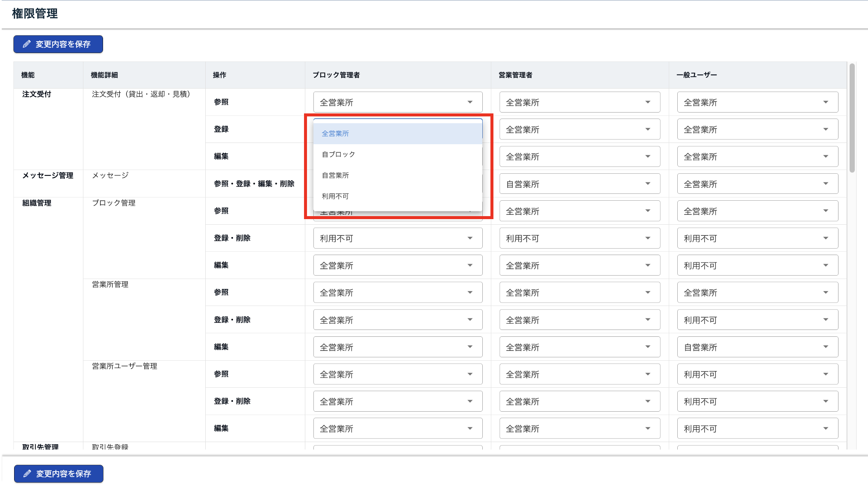
Task: Open 一般ユーザー dropdown for 営業所ユーザー管理 登録・削除
Action: [758, 401]
